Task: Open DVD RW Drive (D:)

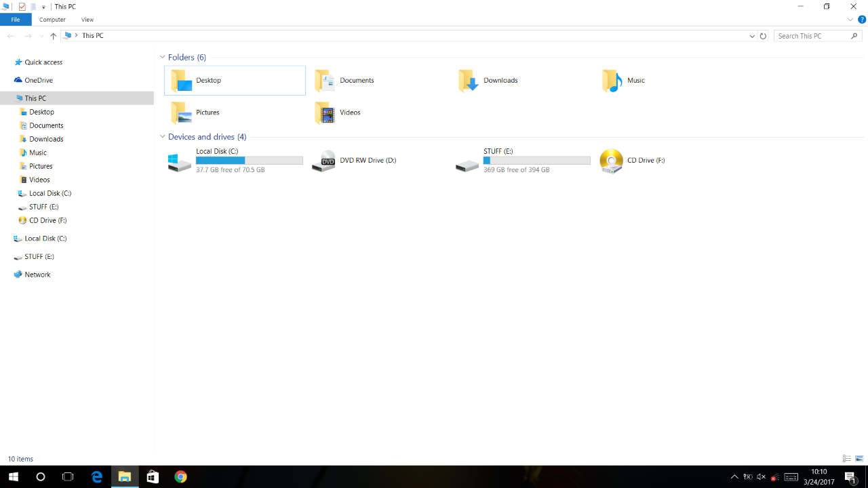Action: [x=323, y=161]
